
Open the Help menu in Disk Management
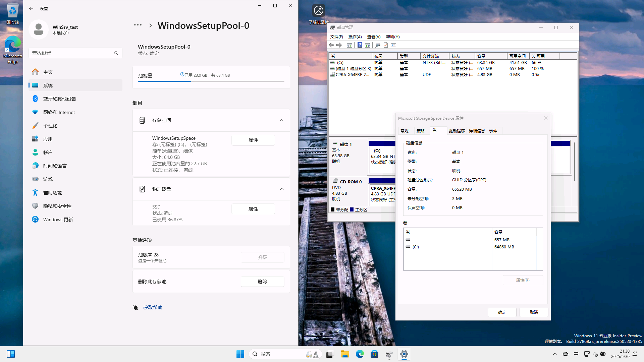click(x=393, y=37)
